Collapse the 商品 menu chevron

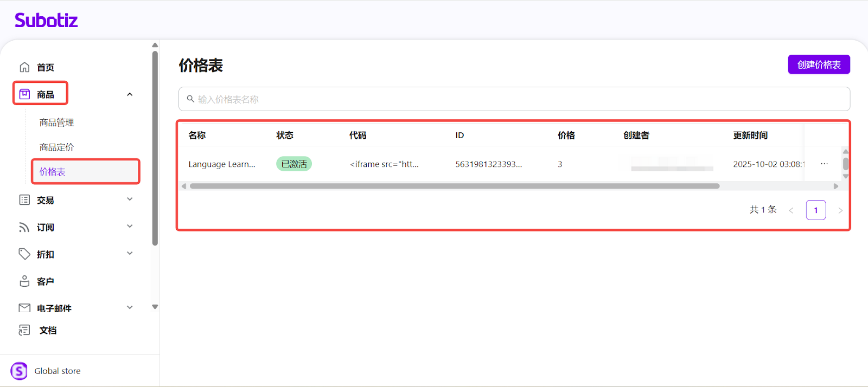click(x=130, y=94)
